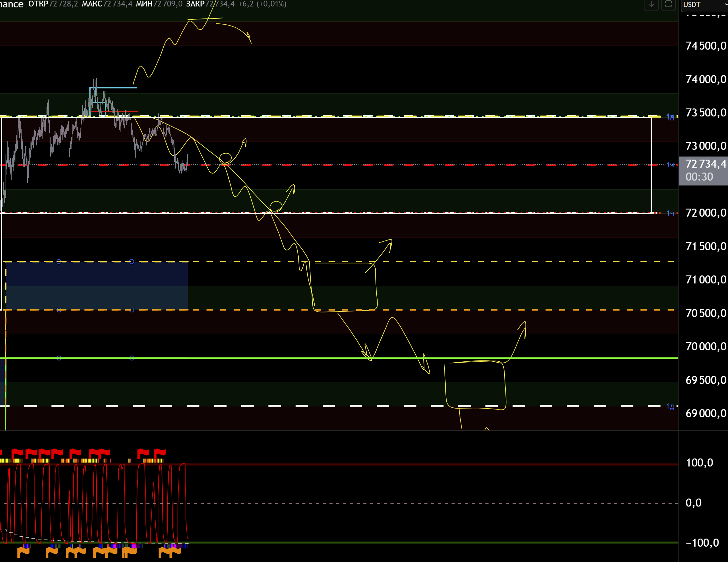
Task: Click the first red flag marker in the oscillator
Action: (17, 453)
